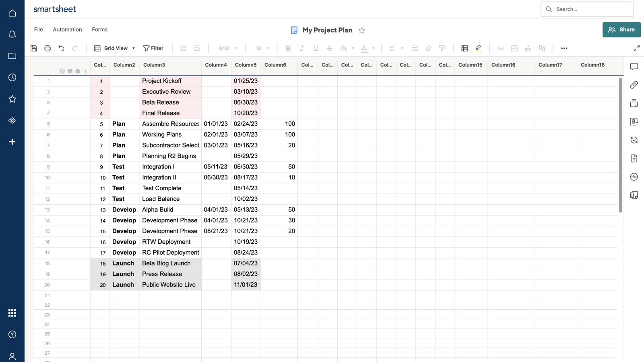Screen dimensions: 644x362
Task: Select the highlight changes tool
Action: pyautogui.click(x=479, y=48)
